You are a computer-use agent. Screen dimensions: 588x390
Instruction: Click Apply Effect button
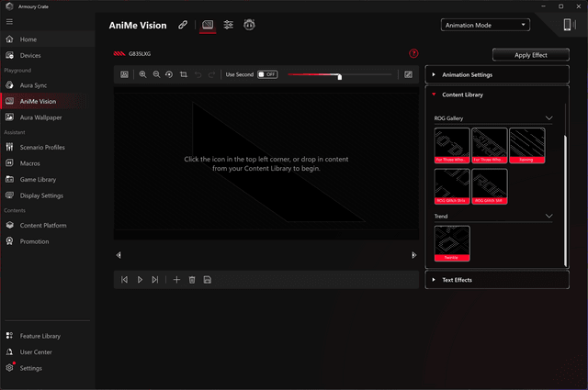coord(531,55)
